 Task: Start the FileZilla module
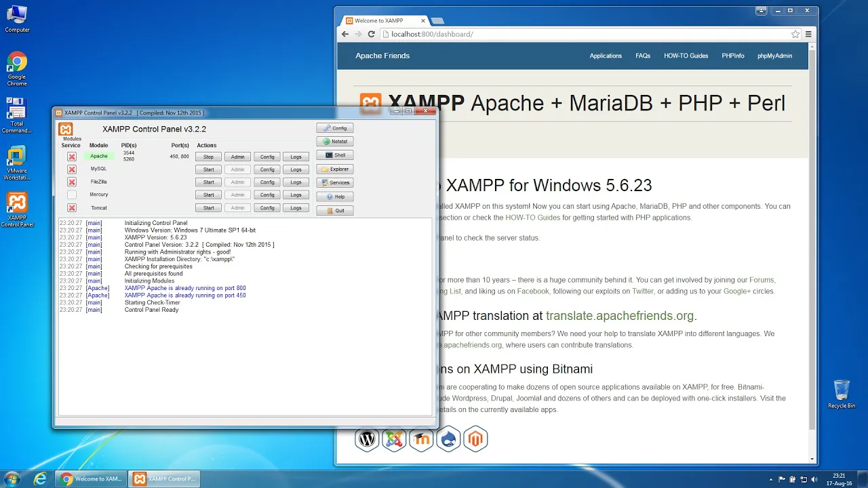[208, 182]
